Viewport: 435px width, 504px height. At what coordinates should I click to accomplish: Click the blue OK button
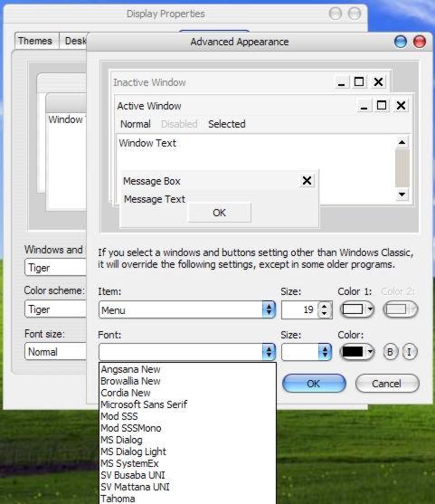[x=314, y=383]
